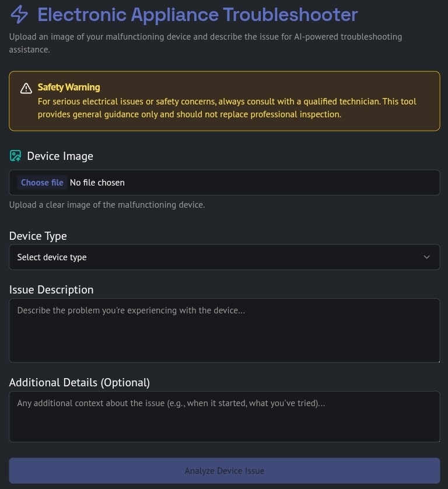448x489 pixels.
Task: Grab the resize handle of the Additional Details box
Action: click(x=437, y=440)
